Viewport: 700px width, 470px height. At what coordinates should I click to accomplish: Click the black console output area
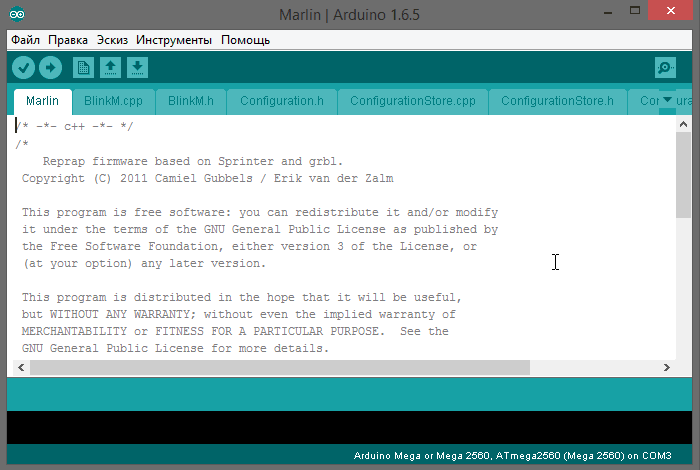[x=349, y=428]
